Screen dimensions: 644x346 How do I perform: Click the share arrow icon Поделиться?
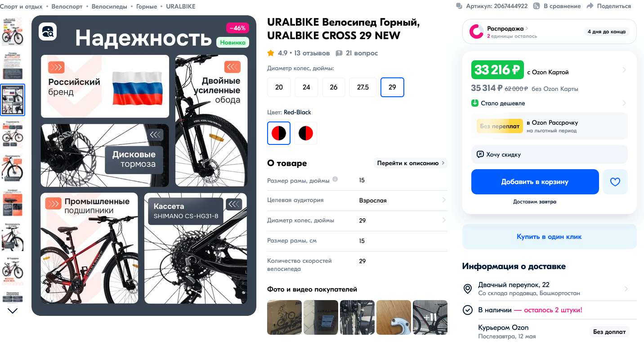click(x=590, y=6)
